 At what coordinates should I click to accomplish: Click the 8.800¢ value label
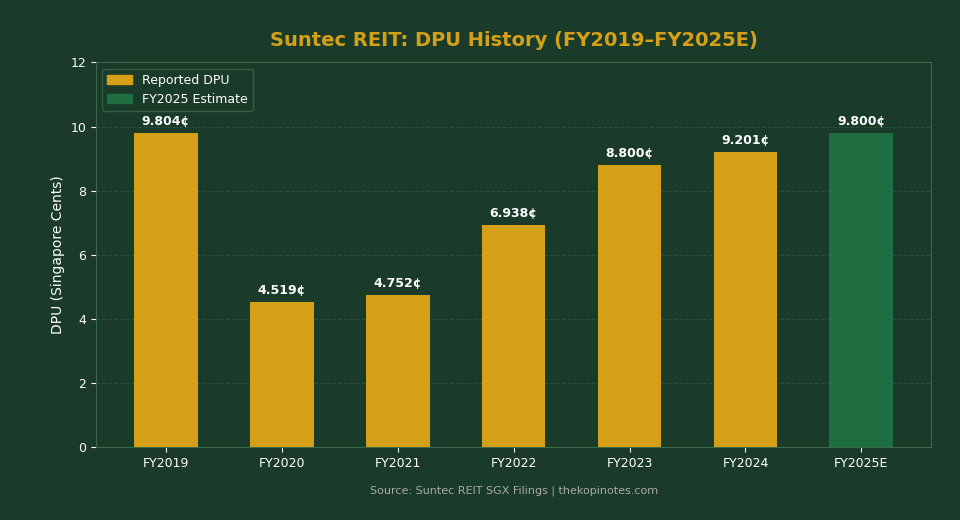click(x=629, y=153)
